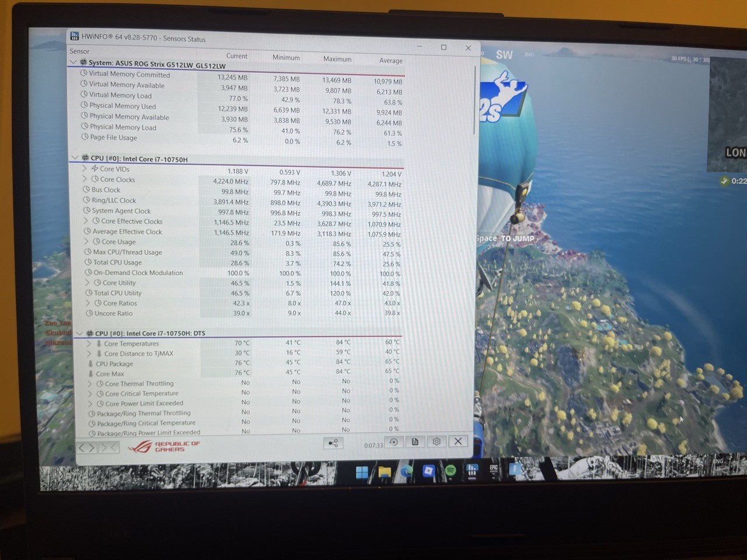Click the clock icon beside Virtual Memory Committed

click(83, 73)
